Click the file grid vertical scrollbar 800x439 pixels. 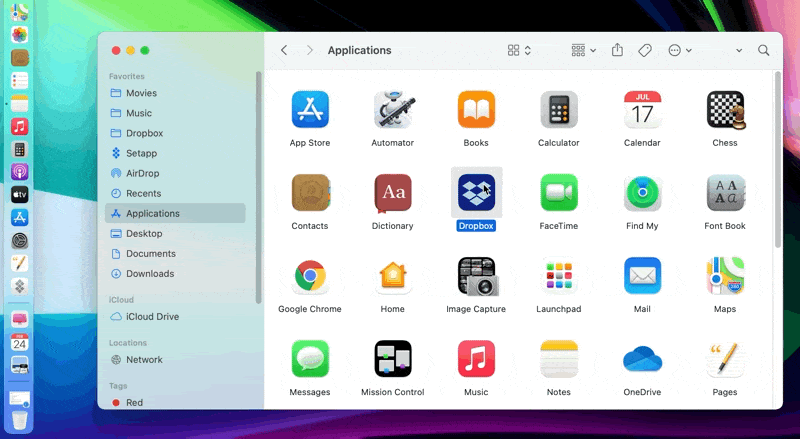click(778, 159)
